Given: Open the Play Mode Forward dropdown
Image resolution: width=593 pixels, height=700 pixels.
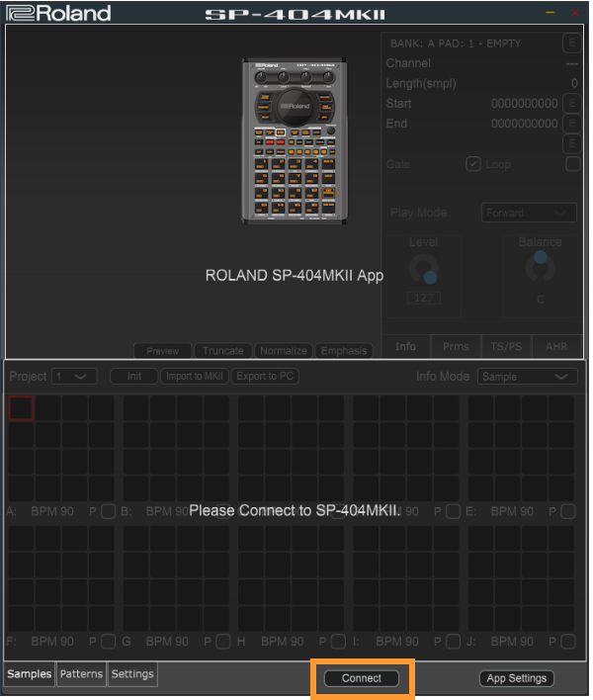Looking at the screenshot, I should [x=529, y=213].
